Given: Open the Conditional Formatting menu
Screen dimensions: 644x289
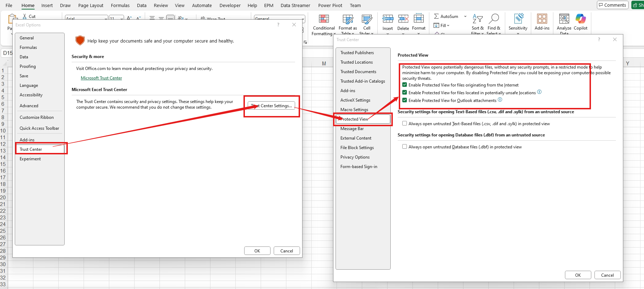Looking at the screenshot, I should click(324, 25).
